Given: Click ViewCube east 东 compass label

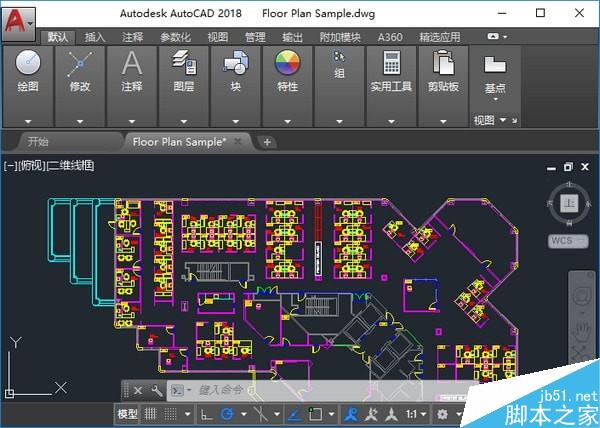Looking at the screenshot, I should click(x=589, y=204).
